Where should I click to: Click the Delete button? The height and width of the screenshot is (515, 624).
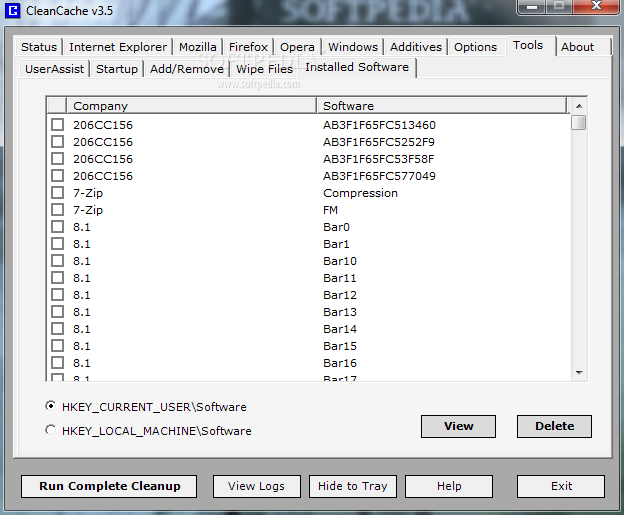[554, 426]
